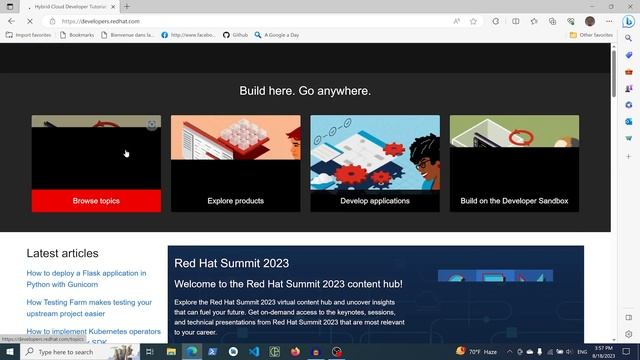Open Browser essentials heart icon
The height and width of the screenshot is (360, 640).
pos(571,21)
